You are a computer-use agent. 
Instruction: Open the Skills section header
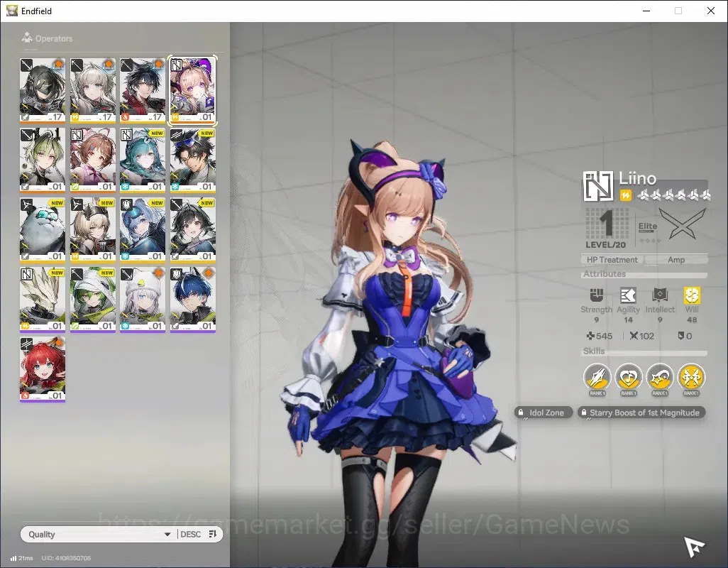point(644,351)
